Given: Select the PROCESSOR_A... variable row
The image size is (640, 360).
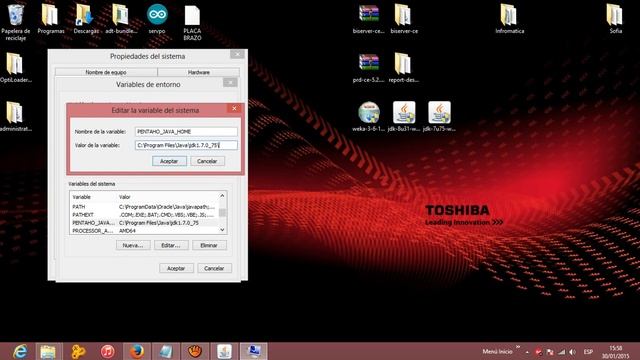Looking at the screenshot, I should click(x=144, y=231).
